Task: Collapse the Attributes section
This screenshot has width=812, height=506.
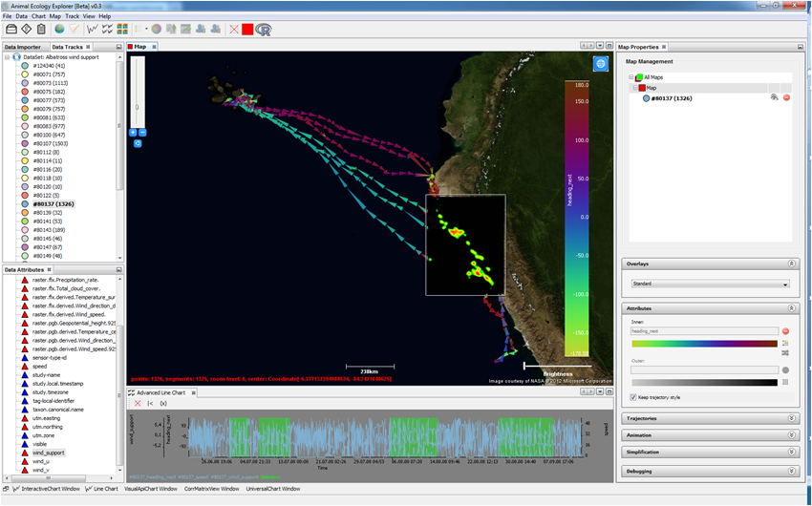Action: (x=791, y=307)
